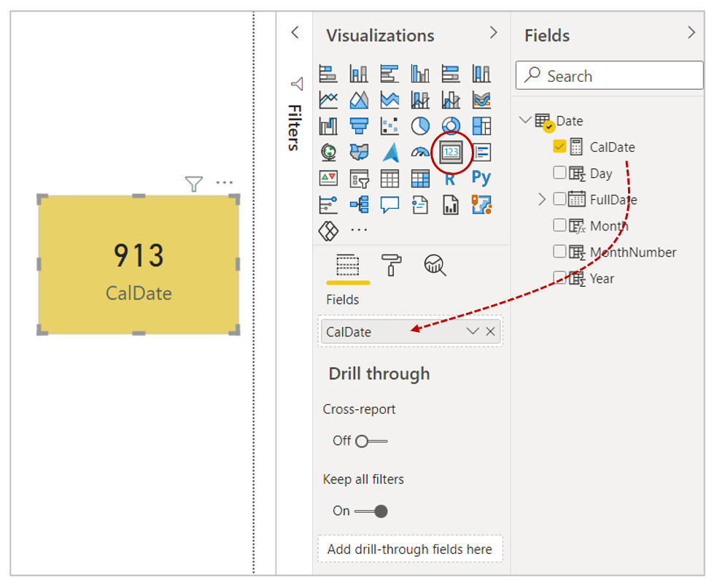This screenshot has width=717, height=588.
Task: Remove CalDate from the Fields well
Action: point(491,331)
